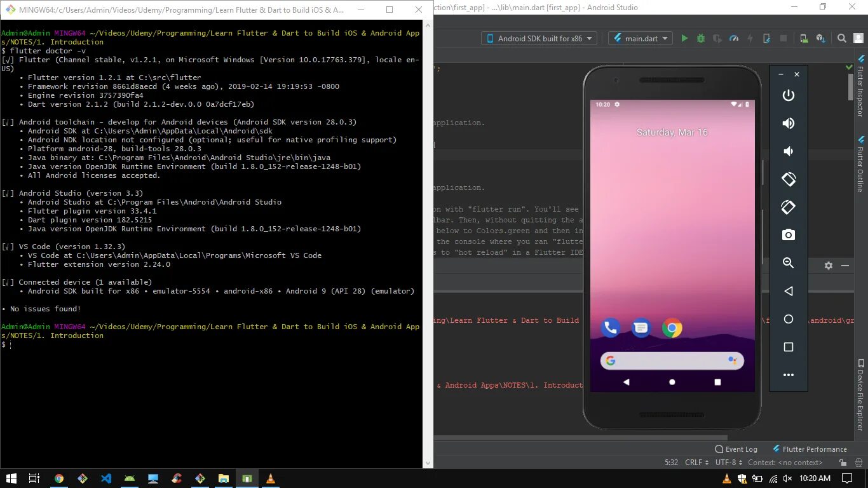Take an emulator screenshot with camera icon

click(x=789, y=235)
